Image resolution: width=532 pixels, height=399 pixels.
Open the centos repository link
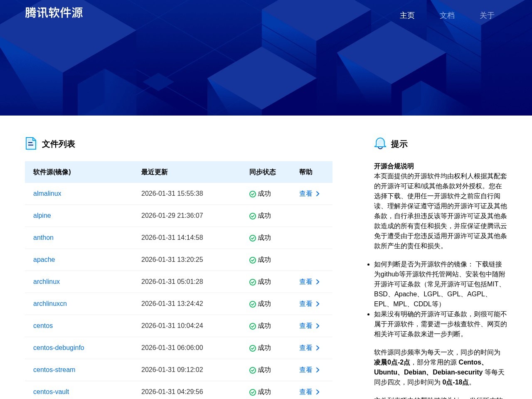pos(43,326)
